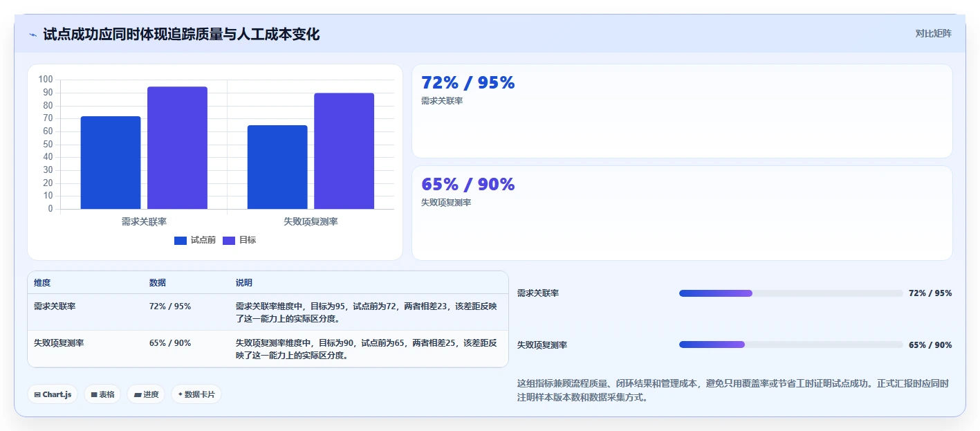Click the 目标 purple legend color box
The width and height of the screenshot is (980, 431).
(229, 240)
